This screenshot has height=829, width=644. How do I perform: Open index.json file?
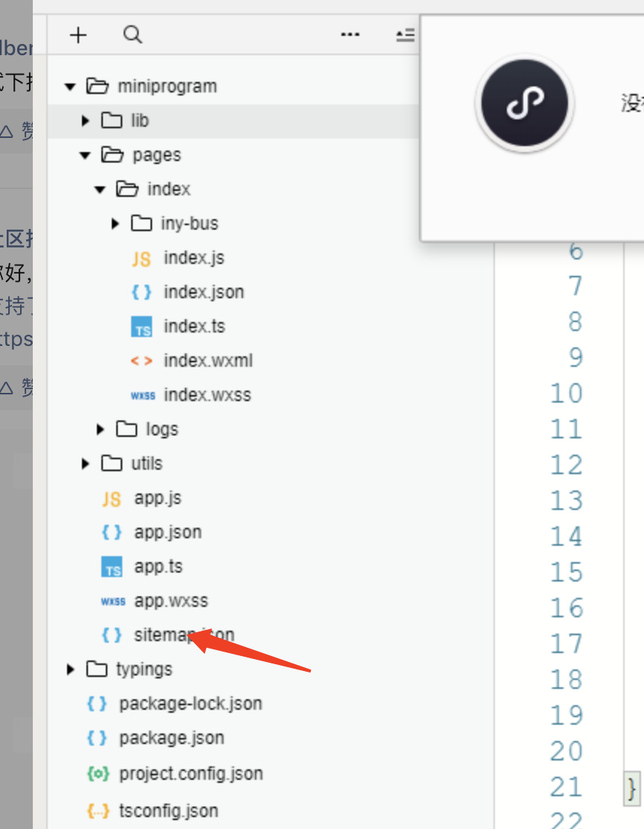click(203, 291)
